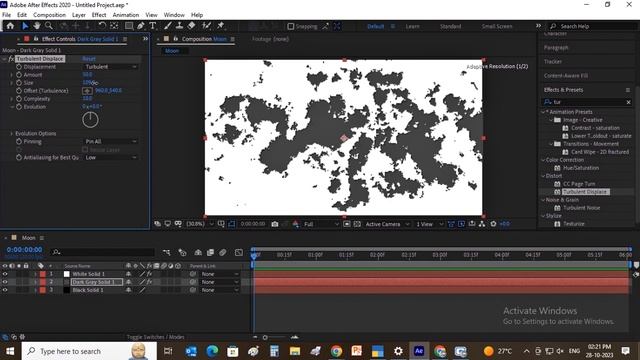Hide the Black Solid 1 layer

[x=5, y=290]
